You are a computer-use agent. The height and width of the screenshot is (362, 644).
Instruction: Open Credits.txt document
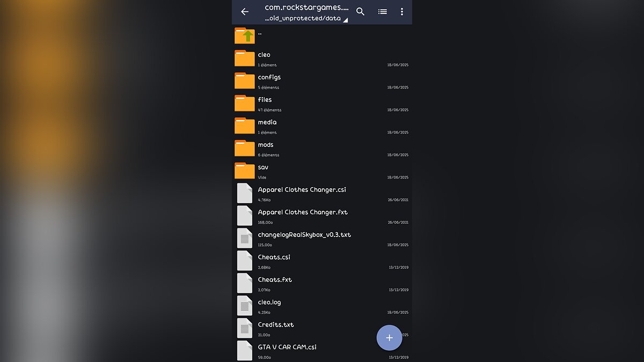[276, 325]
